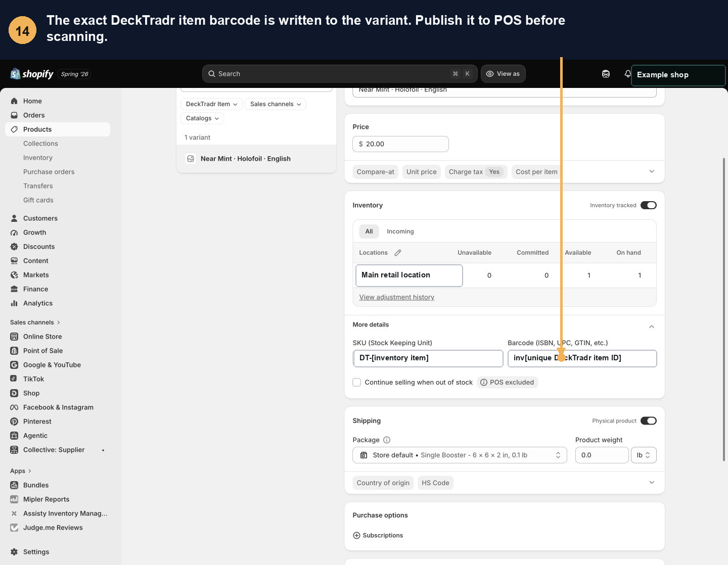Toggle the Physical product switch
Screen dimensions: 728x565
click(x=649, y=421)
